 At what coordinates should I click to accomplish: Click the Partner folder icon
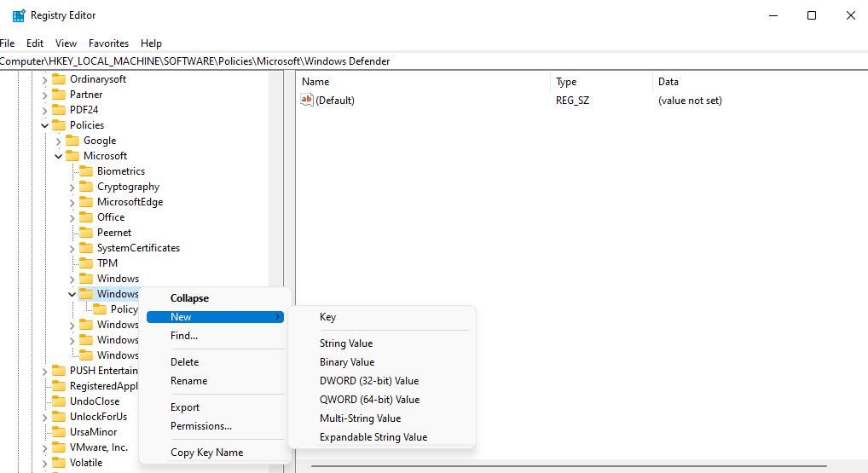[x=59, y=95]
